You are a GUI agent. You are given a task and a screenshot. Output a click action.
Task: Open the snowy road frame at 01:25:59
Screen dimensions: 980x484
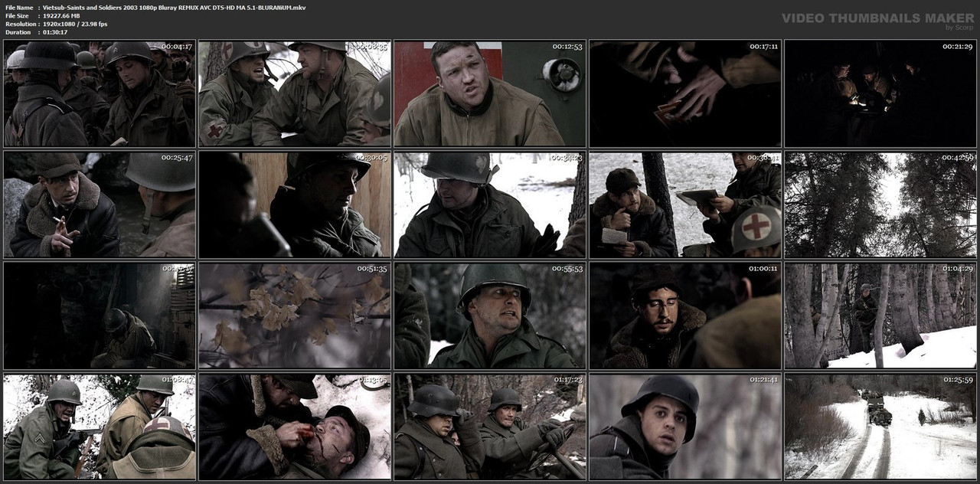point(880,427)
